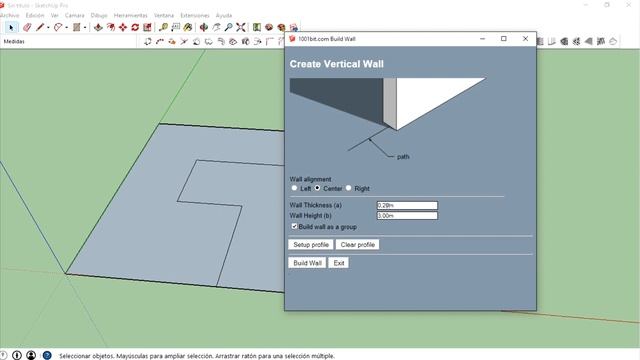The width and height of the screenshot is (640, 360).
Task: Activate the Push/Pull tool
Action: 98,27
